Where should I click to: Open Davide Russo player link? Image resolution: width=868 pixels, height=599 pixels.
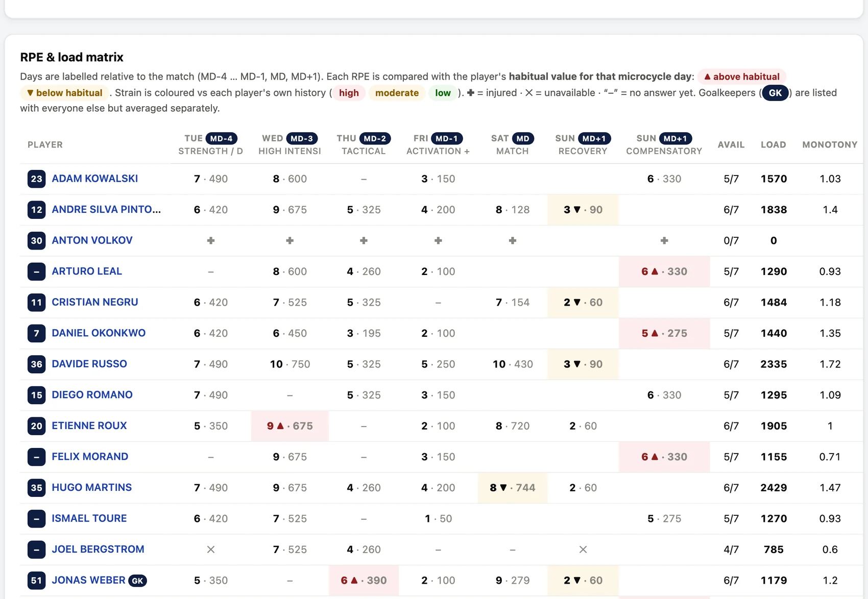click(x=89, y=364)
